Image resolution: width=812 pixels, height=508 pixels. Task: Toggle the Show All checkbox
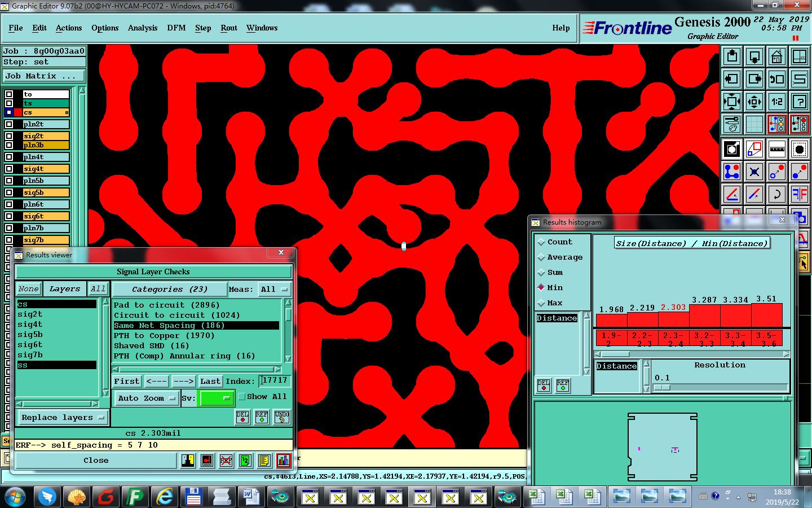tap(242, 397)
